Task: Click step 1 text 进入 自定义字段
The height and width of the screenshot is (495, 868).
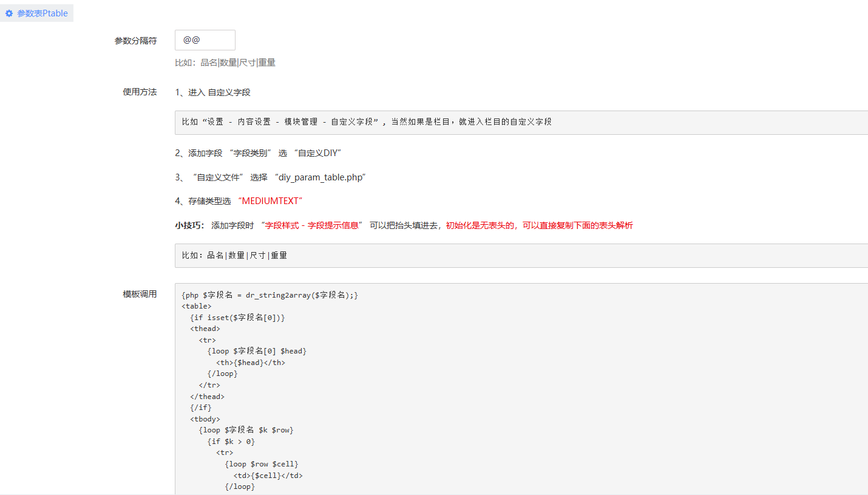Action: coord(212,92)
